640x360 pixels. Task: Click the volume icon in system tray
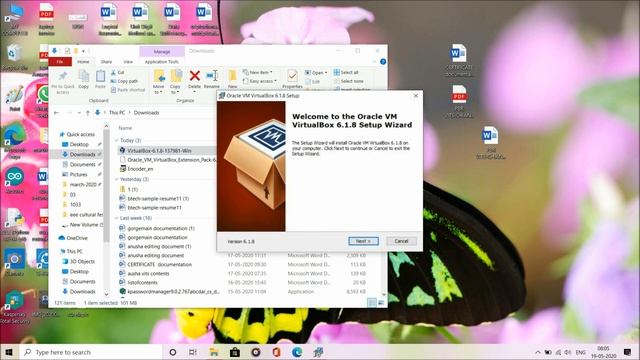point(568,352)
